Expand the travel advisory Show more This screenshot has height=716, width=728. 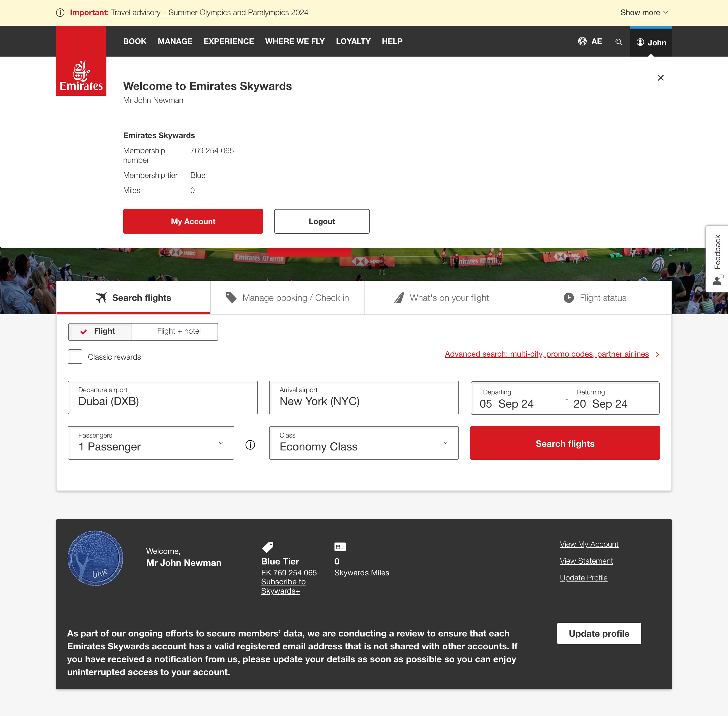(644, 12)
